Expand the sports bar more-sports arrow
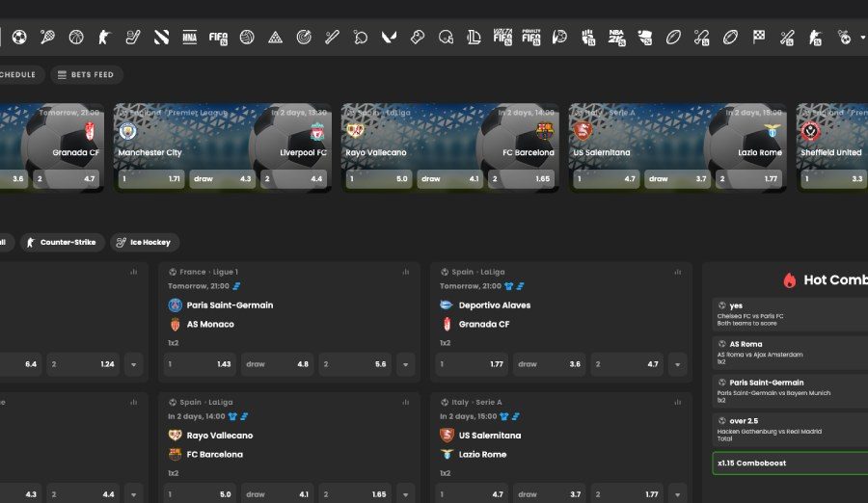The height and width of the screenshot is (503, 868). pyautogui.click(x=862, y=38)
